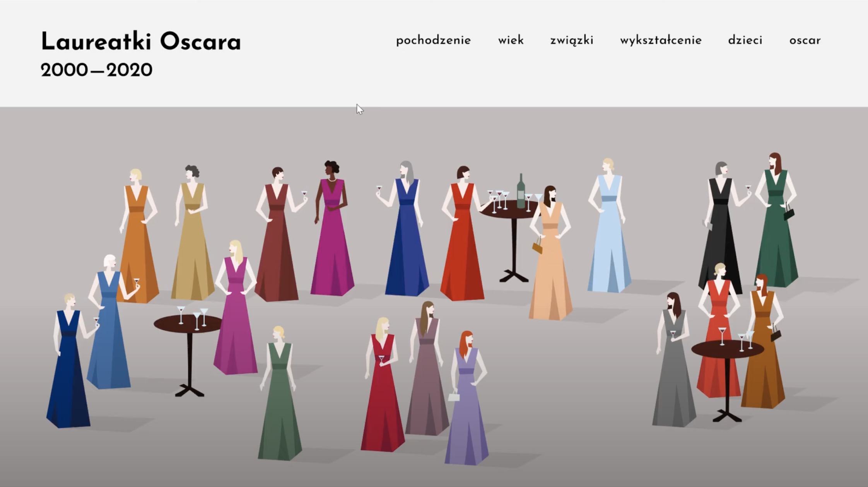Open the pochodzenie menu item

[433, 41]
